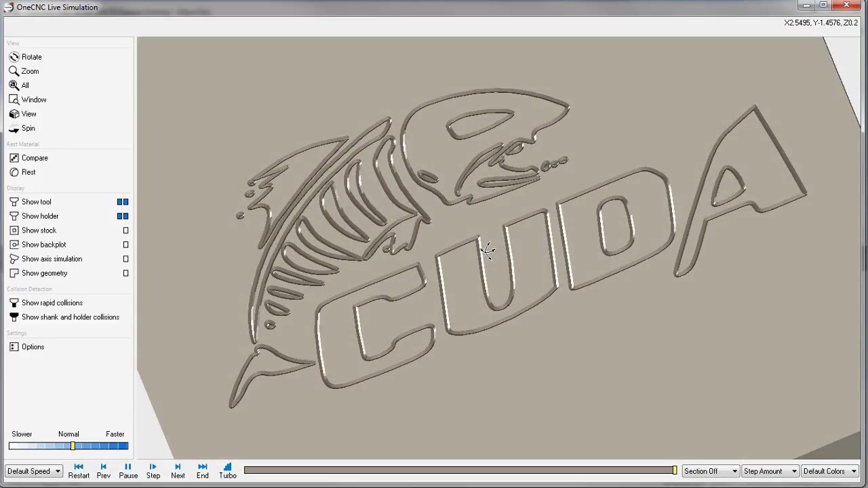
Task: Open the View cube icon
Action: click(x=14, y=114)
